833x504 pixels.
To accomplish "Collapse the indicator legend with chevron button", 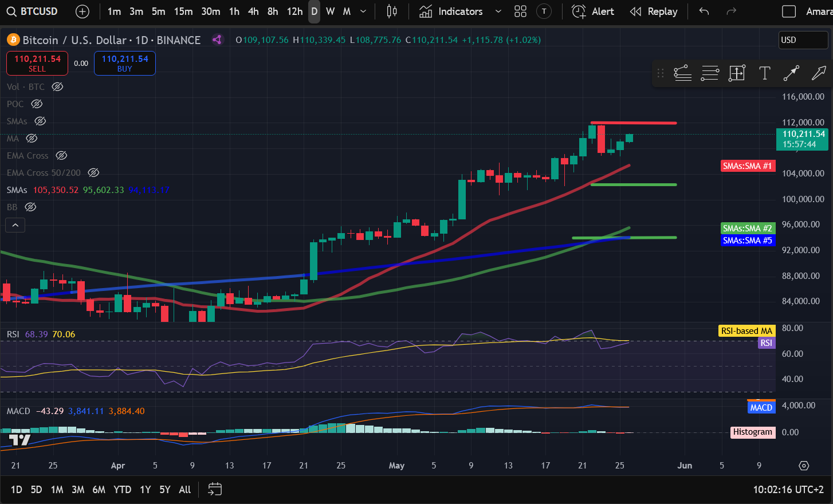I will click(x=15, y=225).
